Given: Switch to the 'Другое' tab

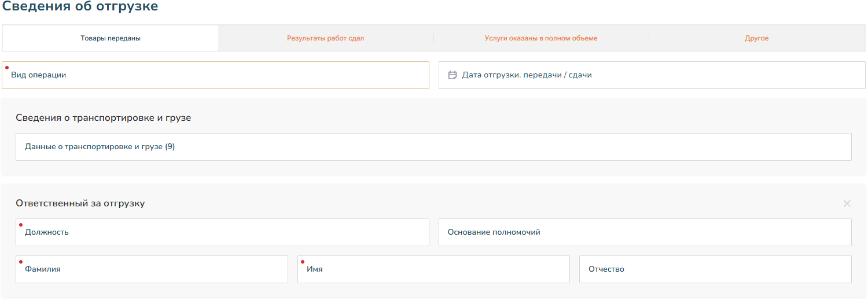Looking at the screenshot, I should point(756,38).
